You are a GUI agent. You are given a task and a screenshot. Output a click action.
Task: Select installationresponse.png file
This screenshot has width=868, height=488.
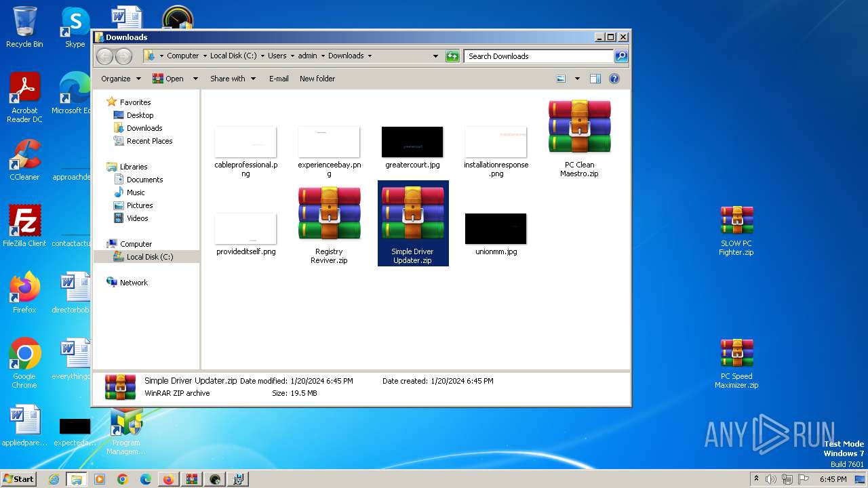(x=496, y=152)
